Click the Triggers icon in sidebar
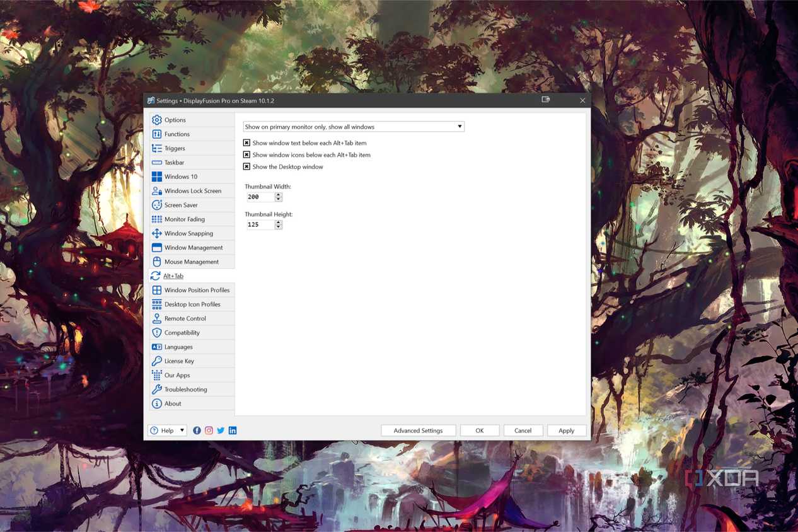The image size is (798, 532). point(157,148)
